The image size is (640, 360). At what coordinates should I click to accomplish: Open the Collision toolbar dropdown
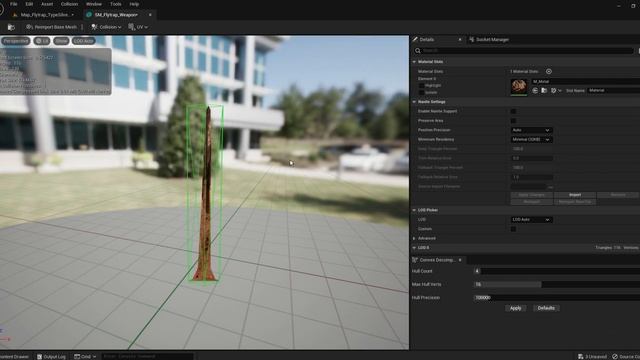coord(106,27)
